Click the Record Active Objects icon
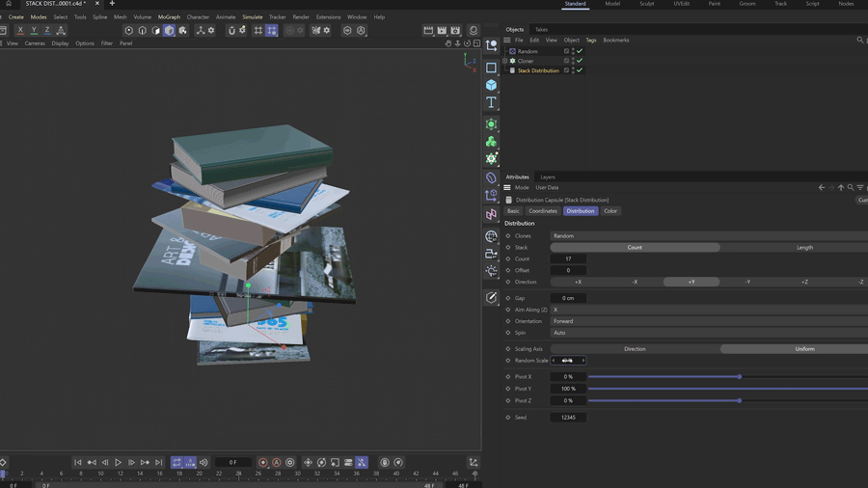The height and width of the screenshot is (488, 868). (x=262, y=463)
